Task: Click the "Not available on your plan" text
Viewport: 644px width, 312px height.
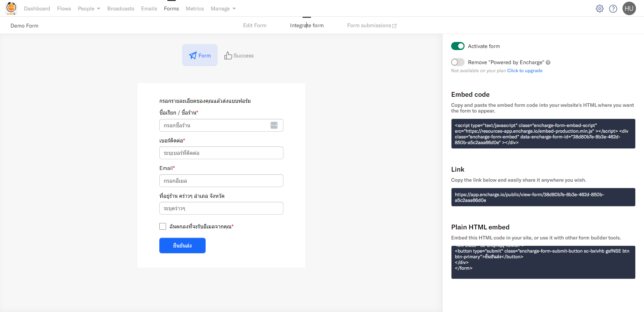Action: 479,71
